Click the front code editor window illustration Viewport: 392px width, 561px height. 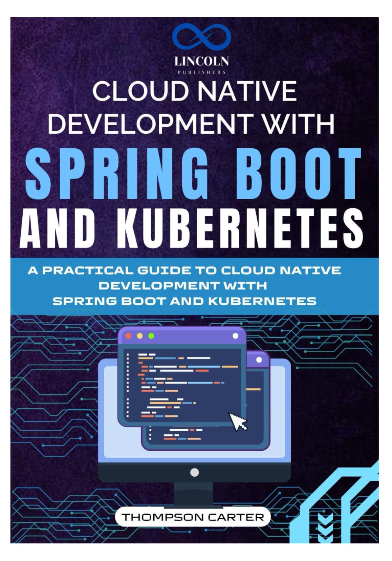tap(182, 377)
